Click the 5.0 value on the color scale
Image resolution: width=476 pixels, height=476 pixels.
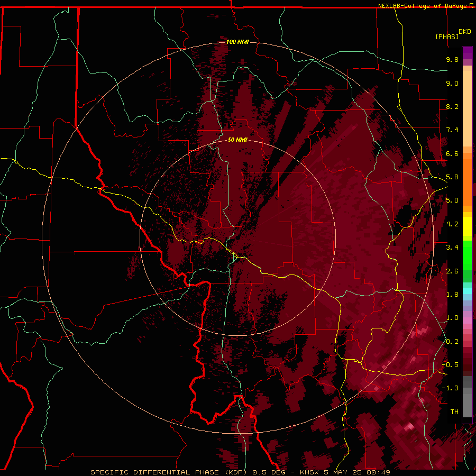pyautogui.click(x=452, y=200)
